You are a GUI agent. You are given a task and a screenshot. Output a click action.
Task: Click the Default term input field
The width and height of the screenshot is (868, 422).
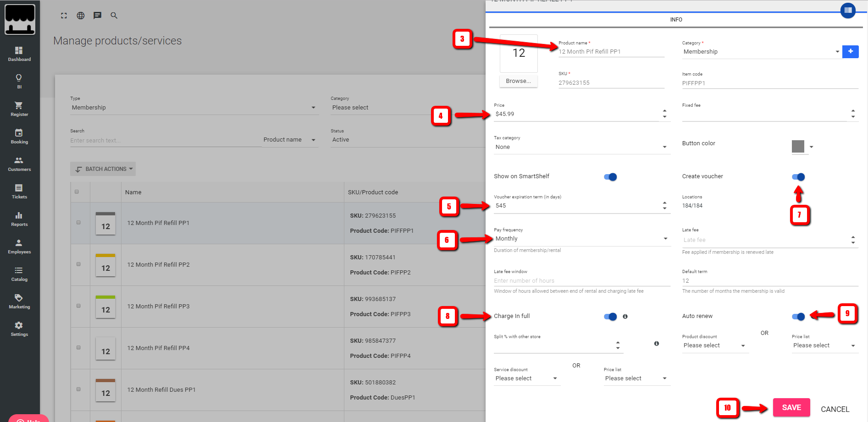click(770, 281)
